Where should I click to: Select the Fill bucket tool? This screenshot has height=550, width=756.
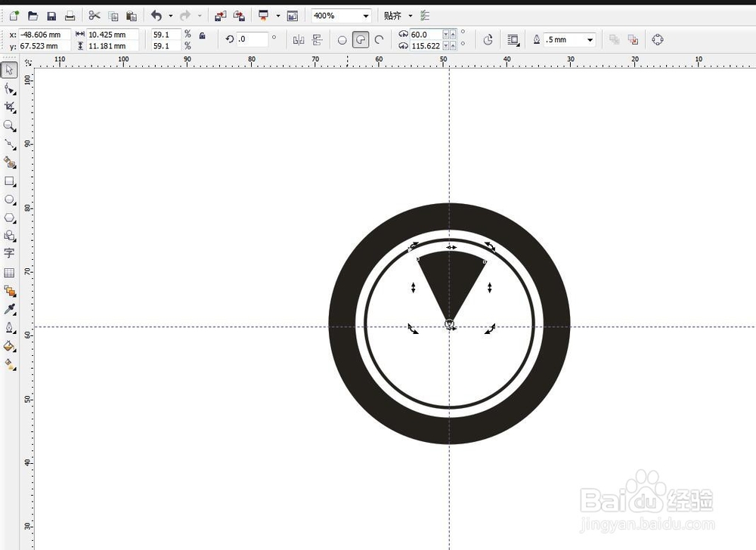9,346
